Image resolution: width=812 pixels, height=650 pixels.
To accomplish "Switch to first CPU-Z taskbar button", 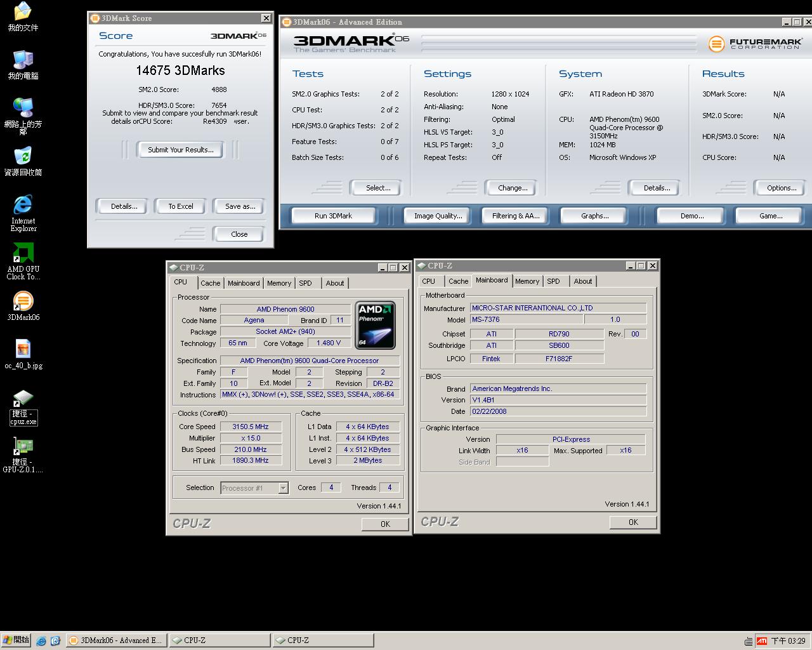I will pos(219,640).
